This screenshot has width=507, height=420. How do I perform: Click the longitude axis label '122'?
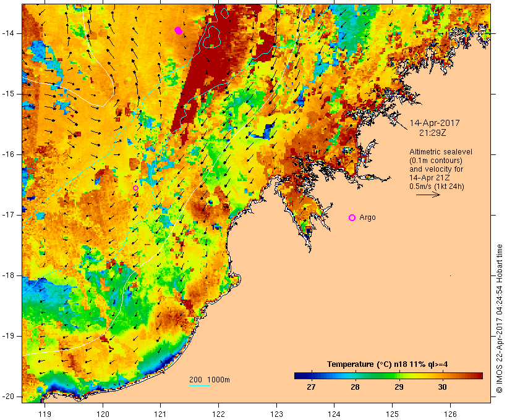219,414
